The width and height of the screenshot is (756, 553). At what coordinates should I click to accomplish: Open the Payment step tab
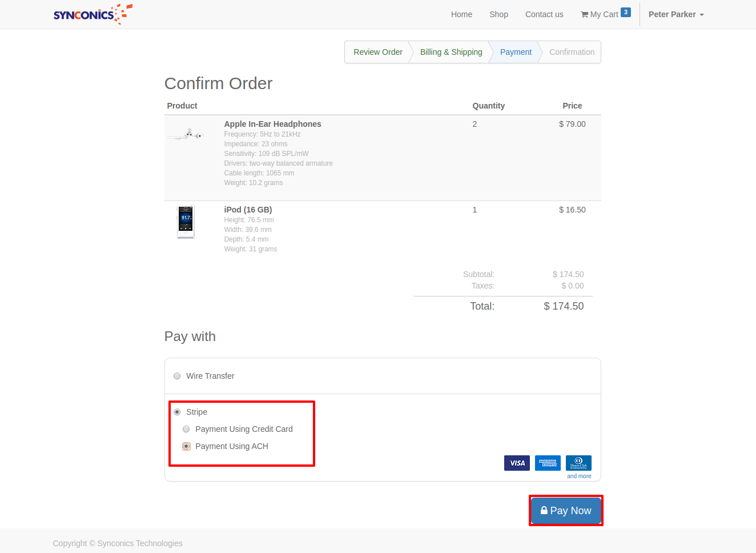[x=516, y=52]
